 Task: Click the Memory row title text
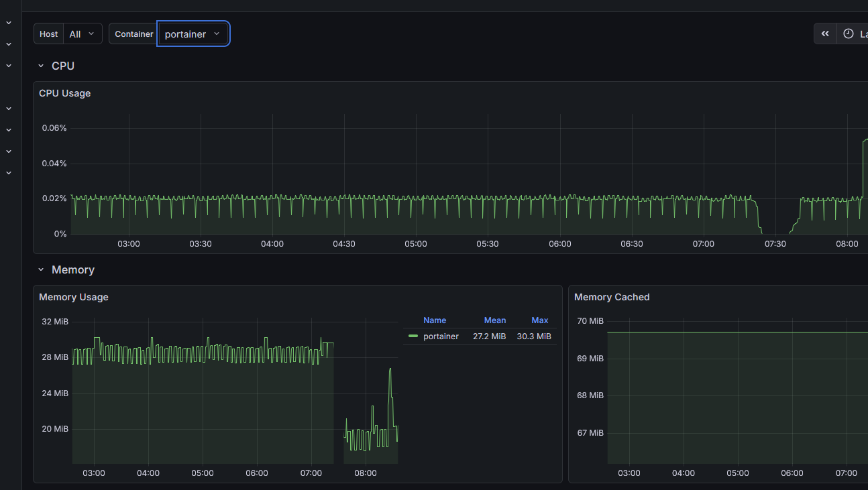tap(73, 270)
